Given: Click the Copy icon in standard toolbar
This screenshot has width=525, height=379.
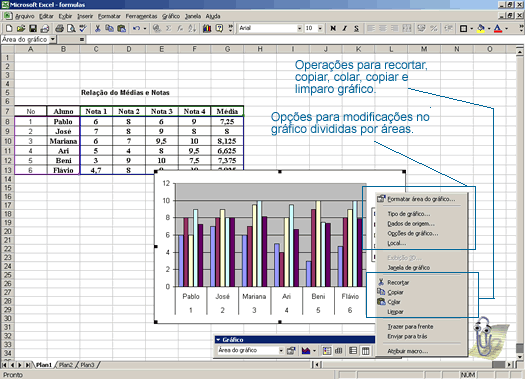Looking at the screenshot, I should tap(109, 28).
